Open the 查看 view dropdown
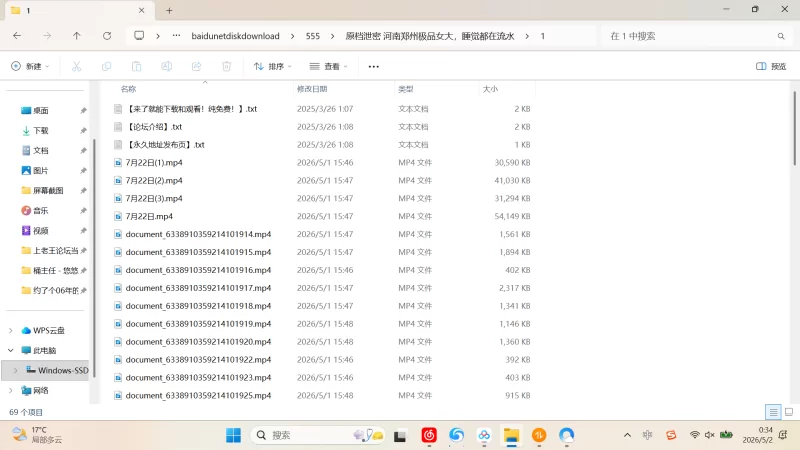Image resolution: width=800 pixels, height=450 pixels. [328, 66]
